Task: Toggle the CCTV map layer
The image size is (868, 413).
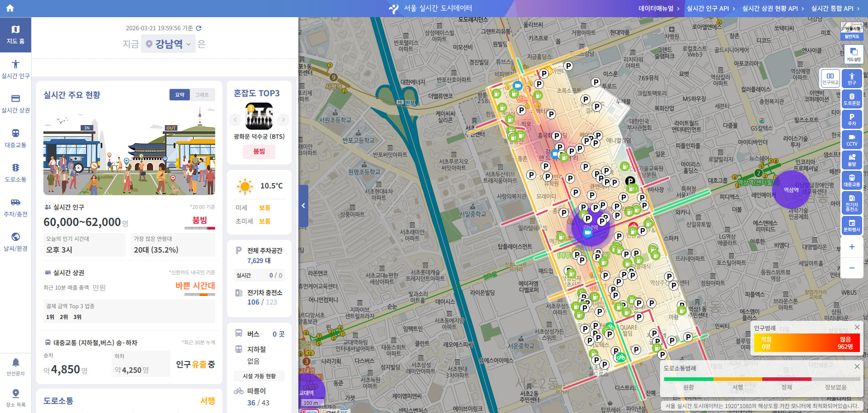Action: 852,140
